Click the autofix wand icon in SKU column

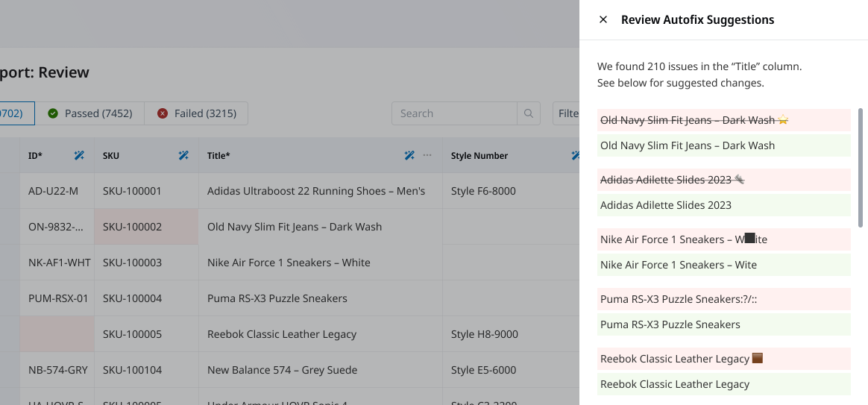183,155
